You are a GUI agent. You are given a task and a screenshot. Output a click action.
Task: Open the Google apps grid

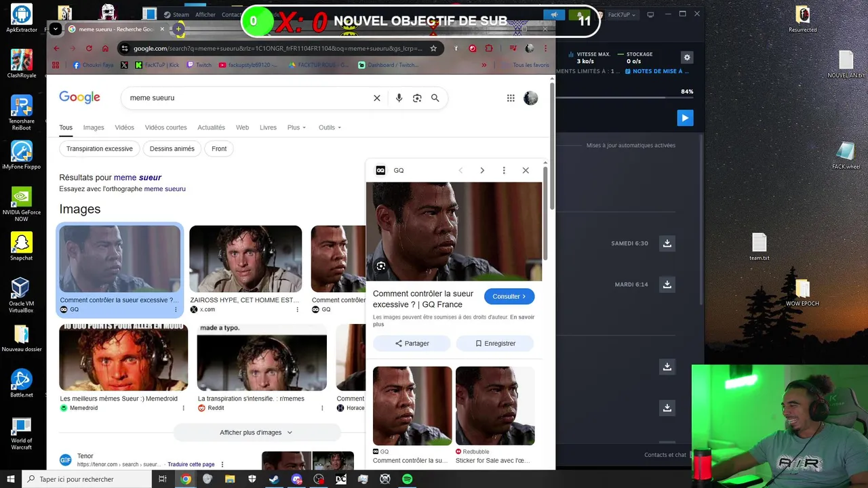click(x=511, y=98)
